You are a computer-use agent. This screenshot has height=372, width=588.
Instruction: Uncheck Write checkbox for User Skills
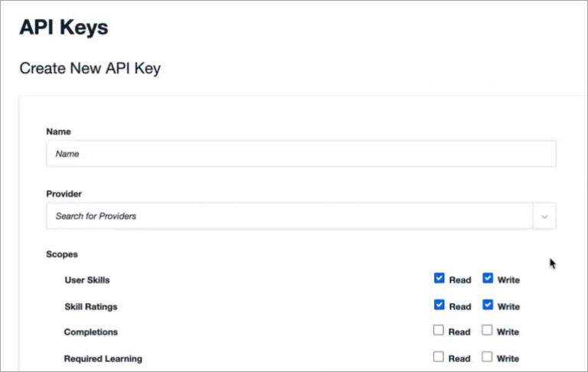488,279
